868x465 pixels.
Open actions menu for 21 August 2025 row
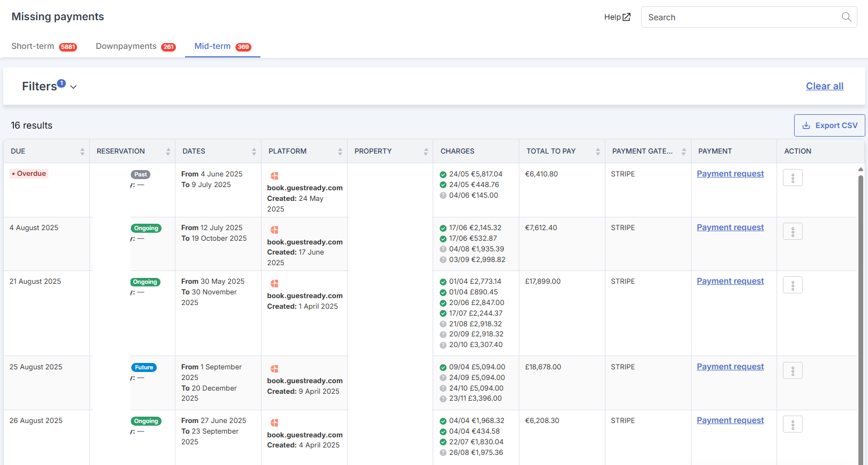pos(792,285)
